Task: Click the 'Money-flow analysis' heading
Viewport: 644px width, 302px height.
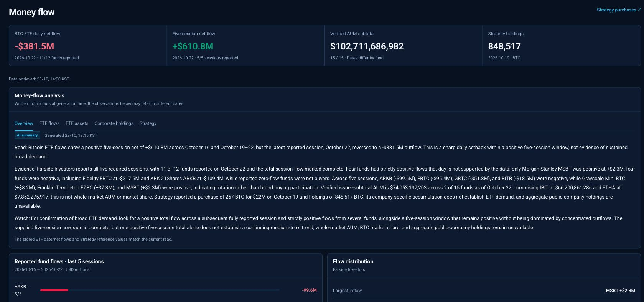Action: pyautogui.click(x=40, y=95)
